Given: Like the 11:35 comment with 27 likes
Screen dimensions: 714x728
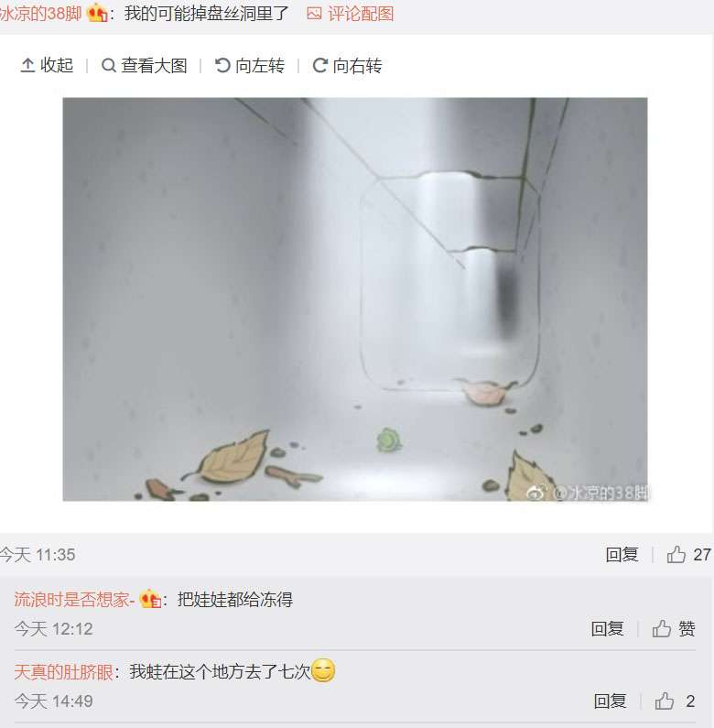Looking at the screenshot, I should (689, 554).
